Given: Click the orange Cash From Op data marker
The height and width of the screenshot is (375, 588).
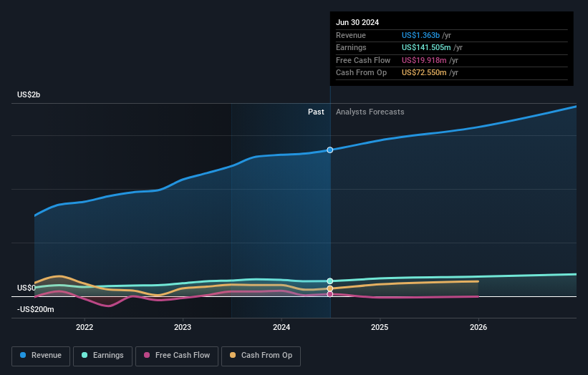Looking at the screenshot, I should point(330,288).
